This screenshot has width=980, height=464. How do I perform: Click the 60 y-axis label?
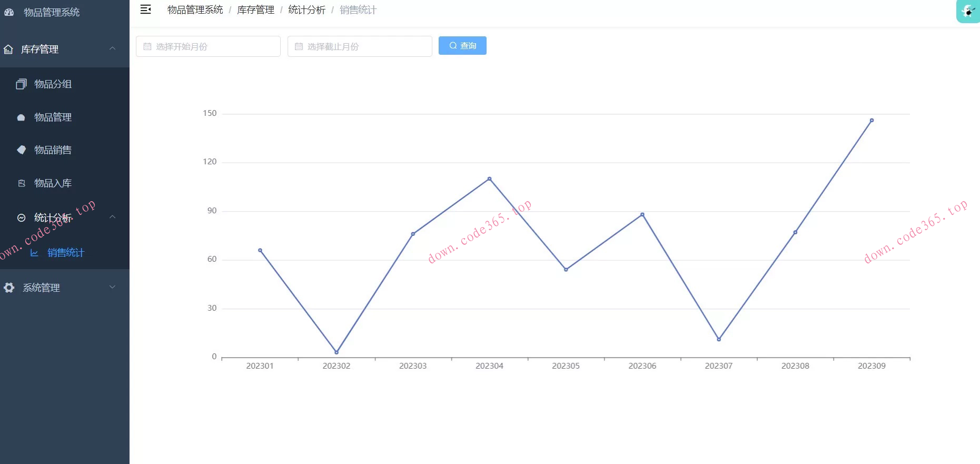pos(212,259)
